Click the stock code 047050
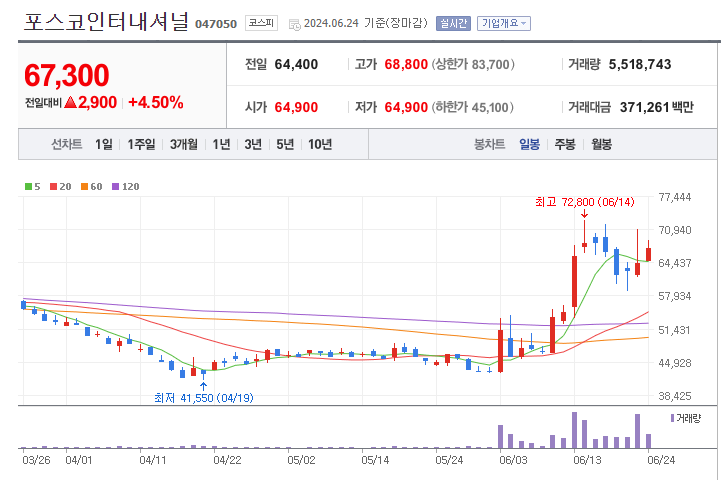Image resolution: width=721 pixels, height=480 pixels. click(216, 24)
